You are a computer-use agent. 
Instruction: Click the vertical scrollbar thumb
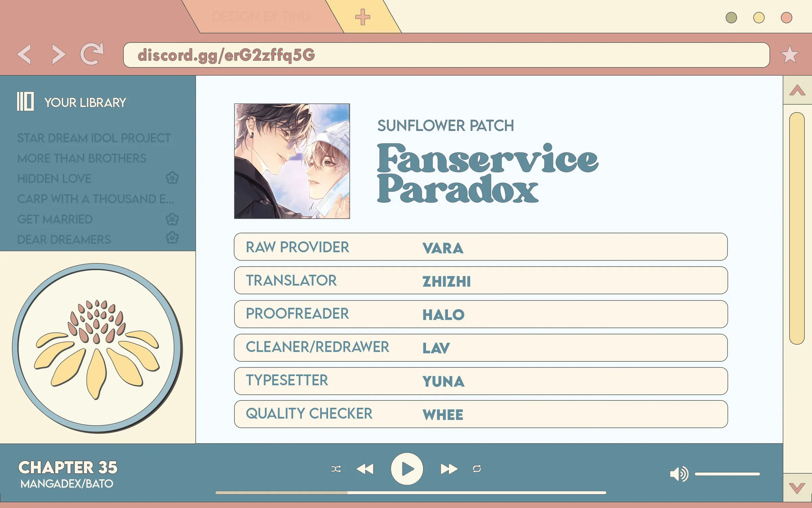pyautogui.click(x=797, y=228)
